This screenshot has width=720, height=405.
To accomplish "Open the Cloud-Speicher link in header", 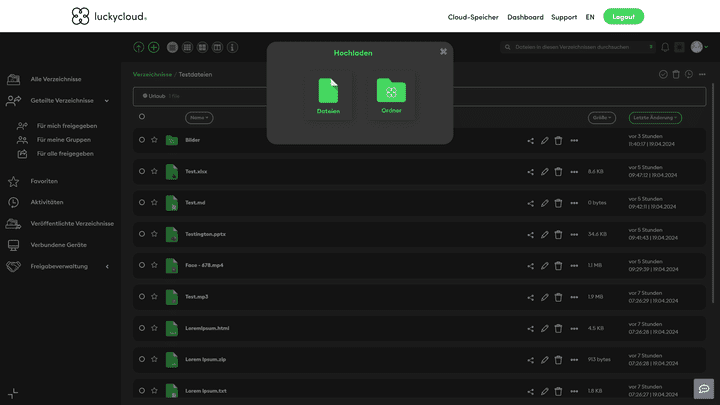I will 473,17.
